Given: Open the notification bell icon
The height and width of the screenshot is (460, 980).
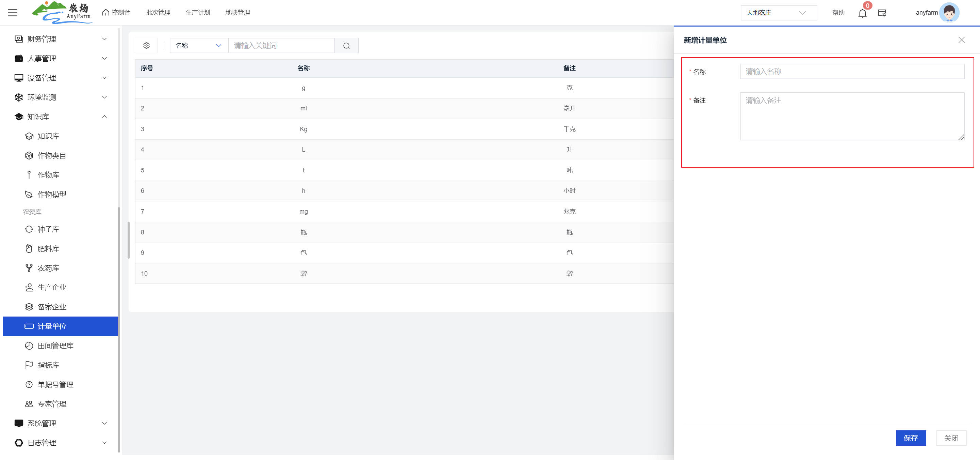Looking at the screenshot, I should (862, 13).
